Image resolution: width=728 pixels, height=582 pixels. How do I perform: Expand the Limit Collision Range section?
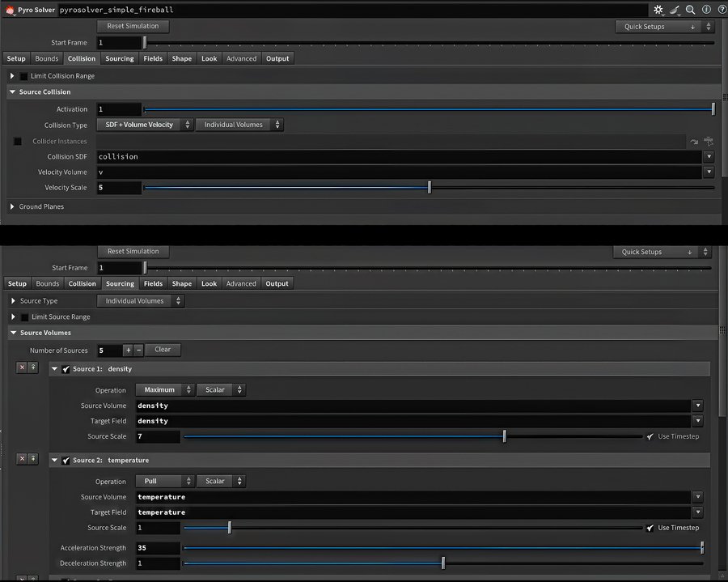(12, 76)
